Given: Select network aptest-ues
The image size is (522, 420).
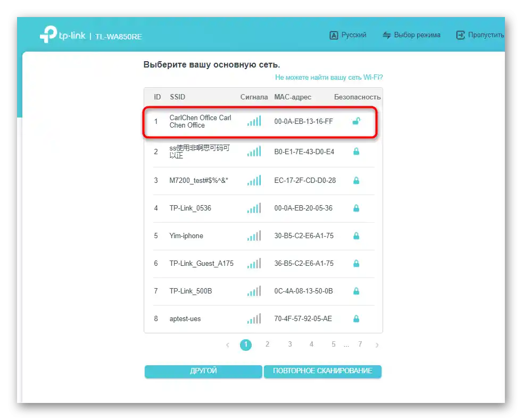Looking at the screenshot, I should 263,319.
